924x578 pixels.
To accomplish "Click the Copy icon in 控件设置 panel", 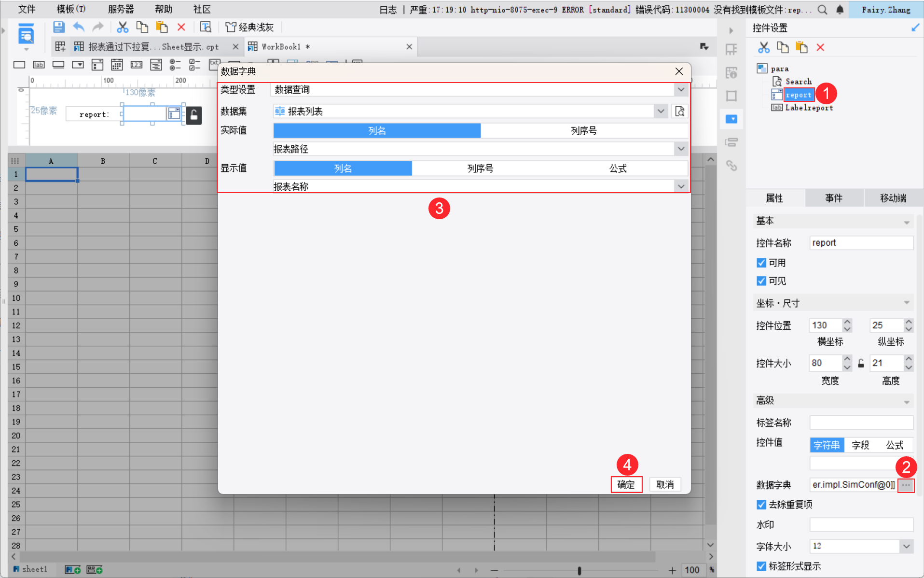I will coord(783,47).
